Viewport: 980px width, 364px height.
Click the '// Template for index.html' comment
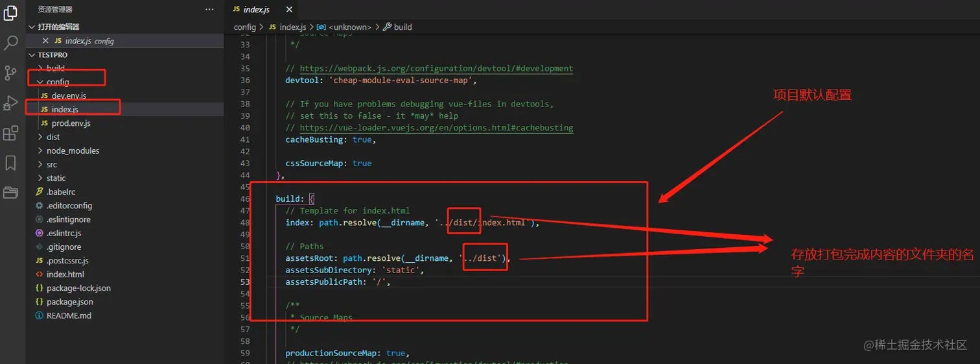click(x=347, y=211)
